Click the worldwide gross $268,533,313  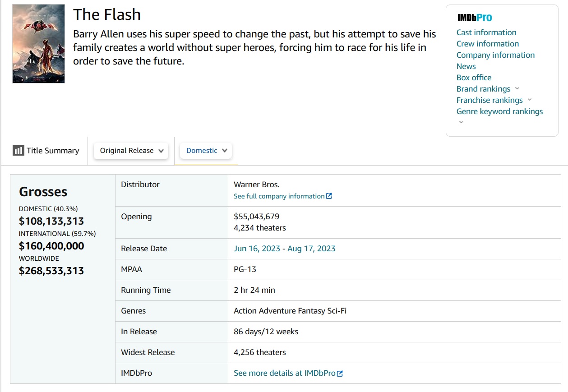point(51,271)
